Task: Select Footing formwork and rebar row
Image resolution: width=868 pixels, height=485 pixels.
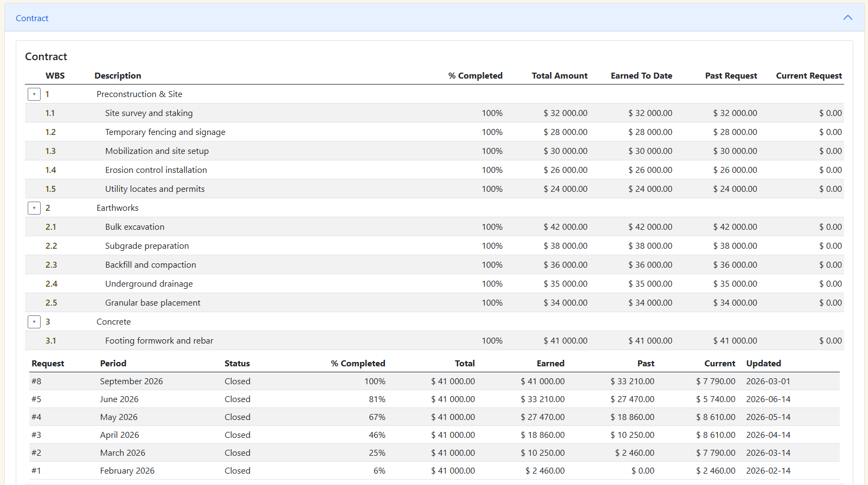Action: (159, 341)
